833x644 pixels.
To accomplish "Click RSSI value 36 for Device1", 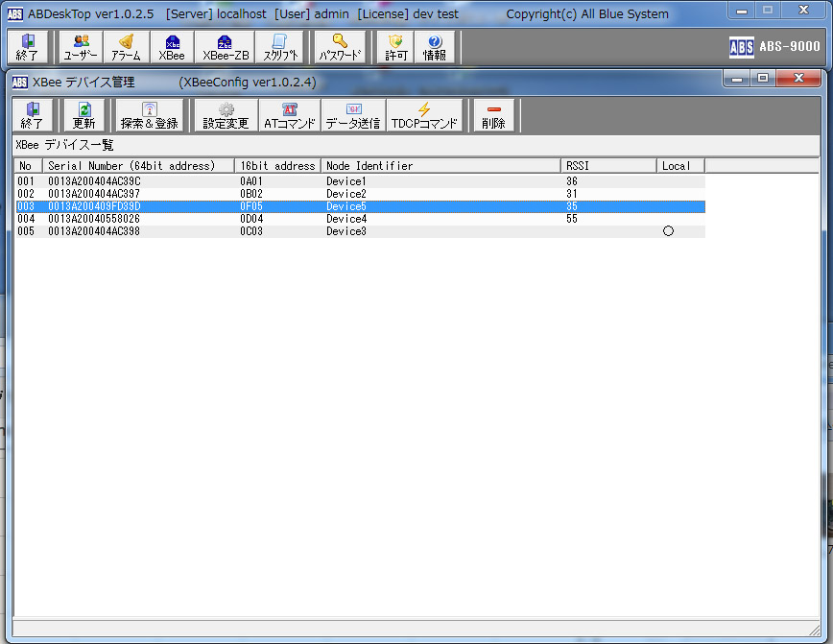I will coord(572,181).
